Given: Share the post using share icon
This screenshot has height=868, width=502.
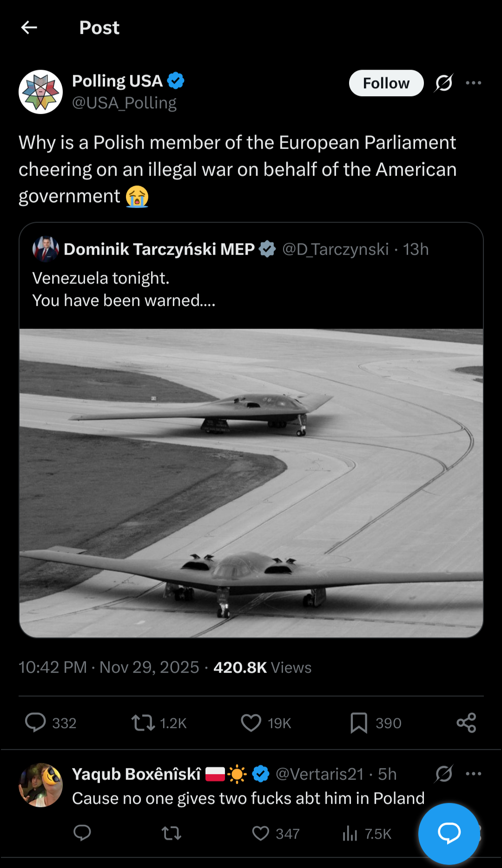Looking at the screenshot, I should click(466, 722).
